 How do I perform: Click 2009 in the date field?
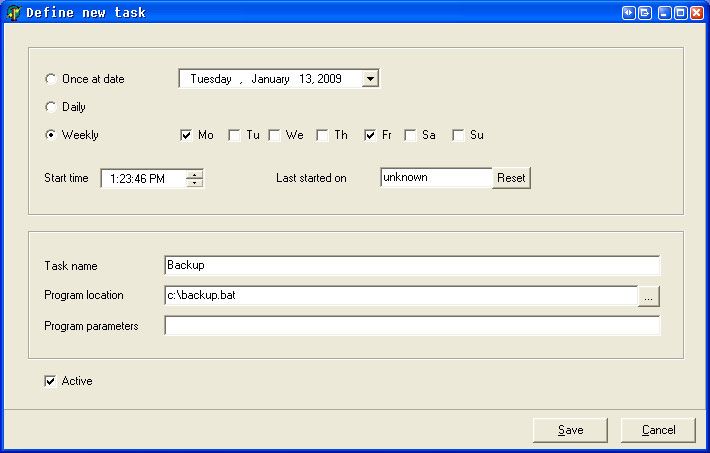329,79
